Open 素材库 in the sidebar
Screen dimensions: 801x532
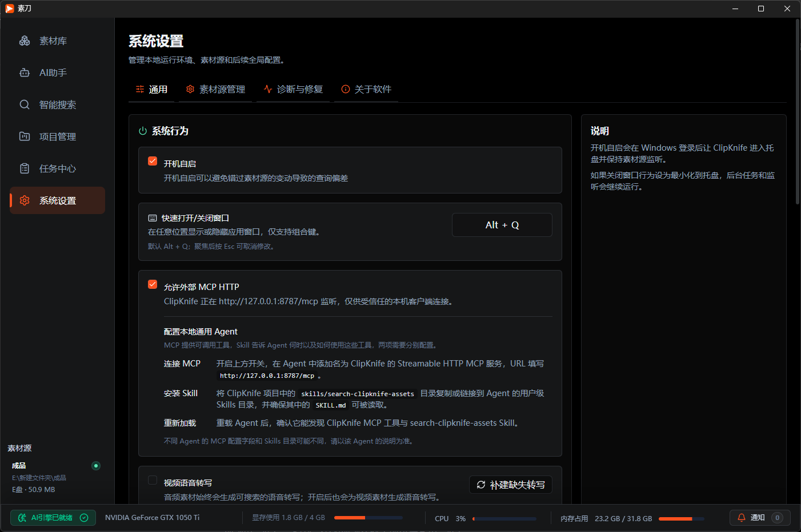click(57, 41)
